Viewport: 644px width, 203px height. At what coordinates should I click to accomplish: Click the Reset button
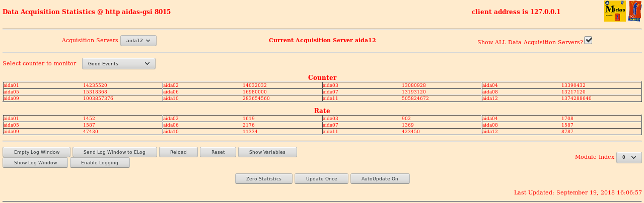click(x=218, y=152)
